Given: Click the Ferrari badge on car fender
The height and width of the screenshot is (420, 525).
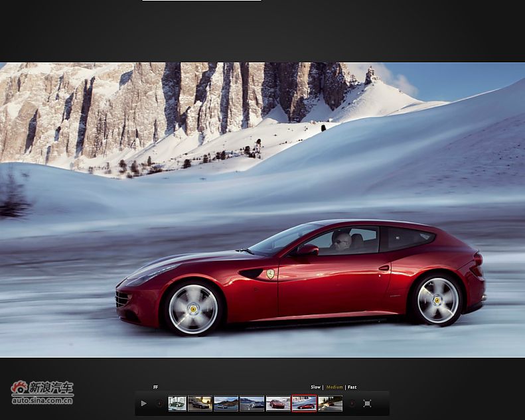Looking at the screenshot, I should click(x=270, y=273).
